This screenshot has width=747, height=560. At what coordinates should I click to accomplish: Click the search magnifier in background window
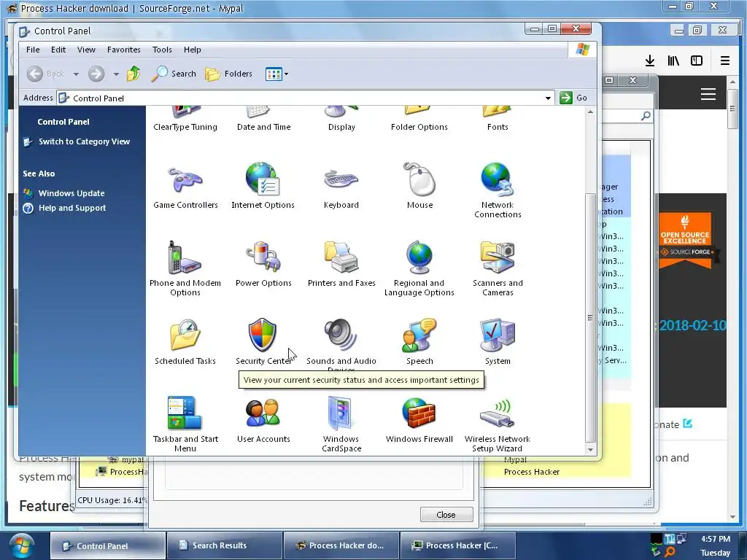coord(646,116)
